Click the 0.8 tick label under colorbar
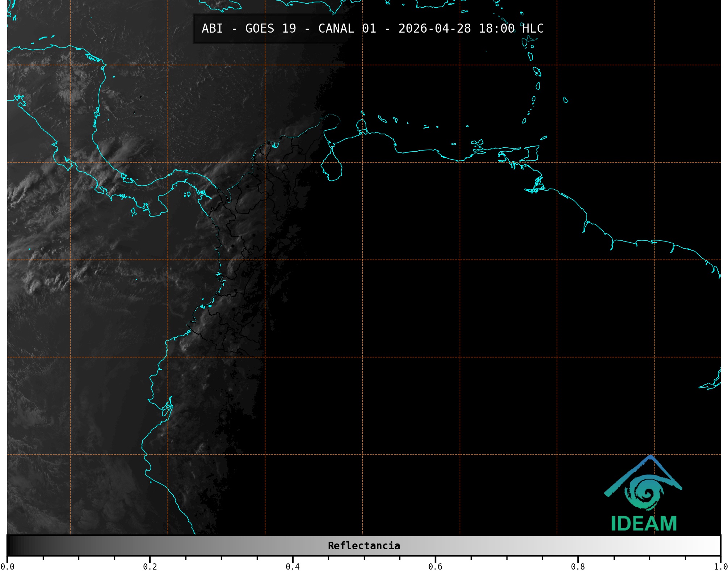The height and width of the screenshot is (571, 728). tap(578, 566)
